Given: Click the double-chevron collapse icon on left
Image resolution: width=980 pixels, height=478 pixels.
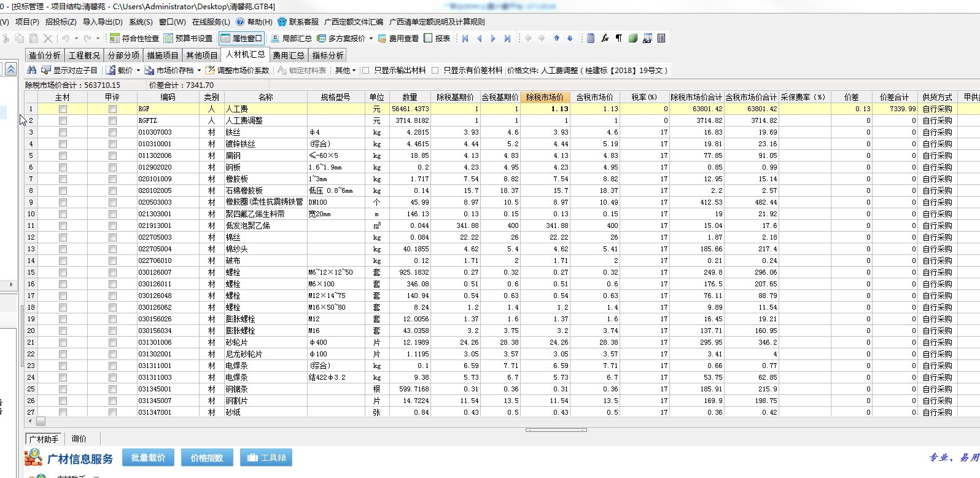Looking at the screenshot, I should 11,69.
